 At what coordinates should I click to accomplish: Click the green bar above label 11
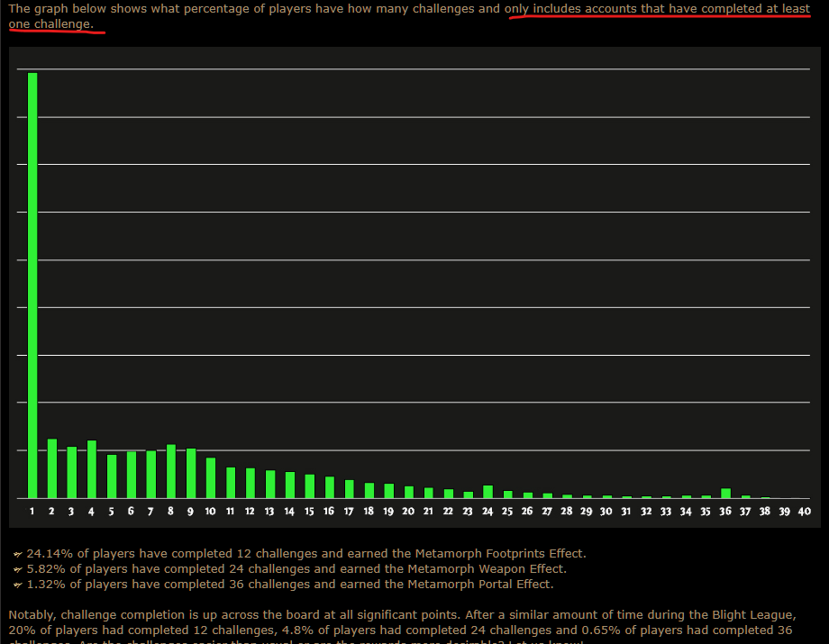(x=231, y=483)
